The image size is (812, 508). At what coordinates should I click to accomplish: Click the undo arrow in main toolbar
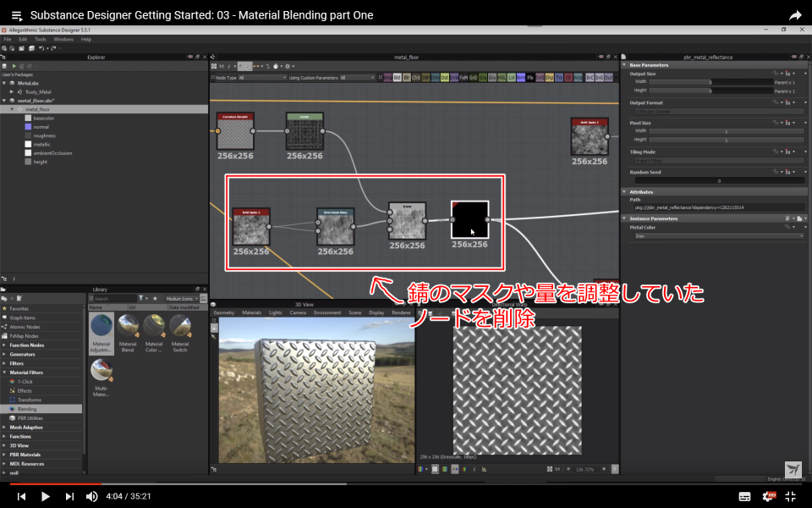point(41,48)
